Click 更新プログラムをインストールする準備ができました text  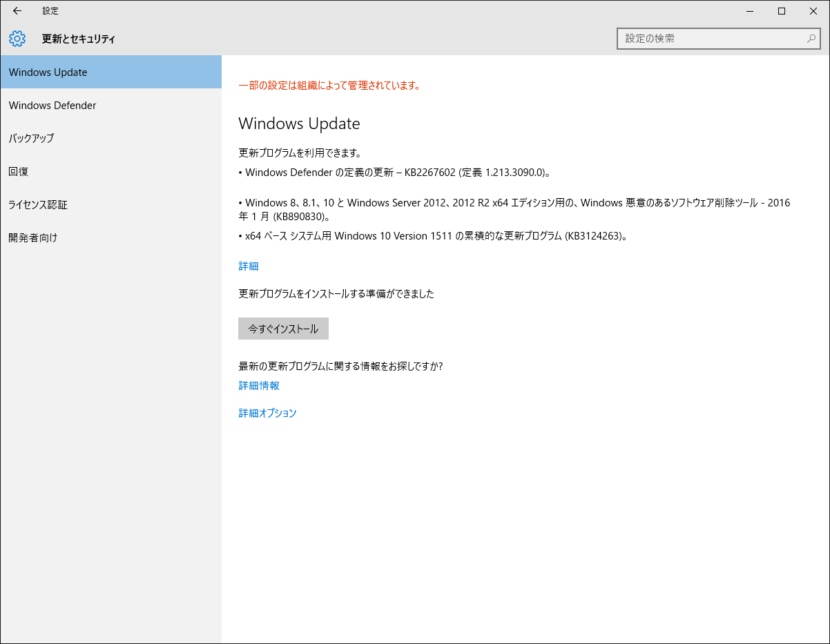point(336,293)
